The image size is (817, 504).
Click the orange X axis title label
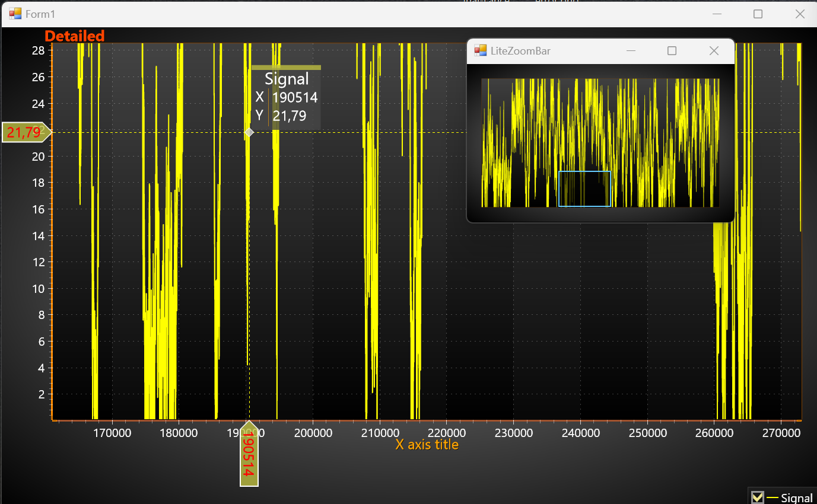(427, 444)
